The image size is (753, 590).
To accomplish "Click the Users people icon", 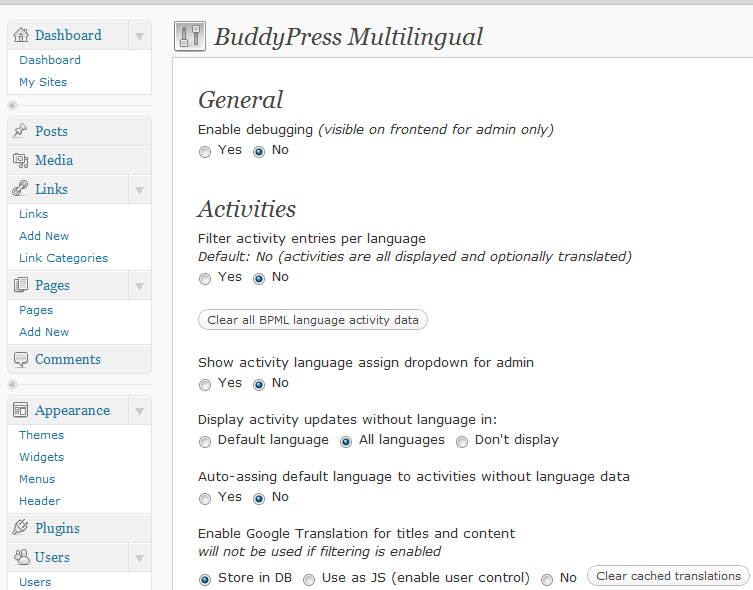I will click(21, 557).
